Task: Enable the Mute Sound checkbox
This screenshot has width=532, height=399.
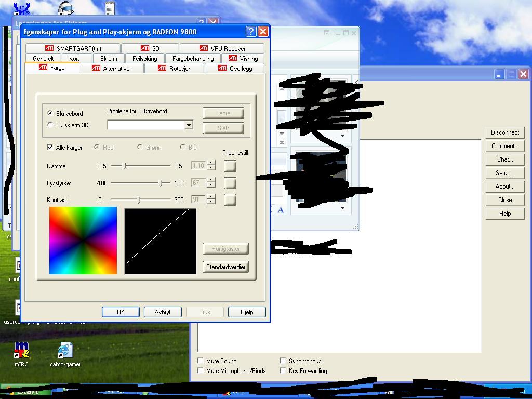Action: click(201, 361)
